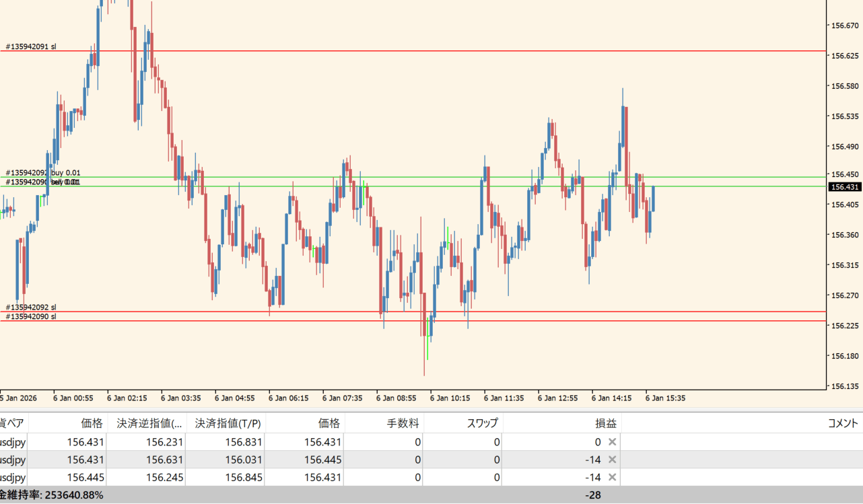Click the 決済逆指値 S/L column header
Screen dimensions: 863x504
point(147,423)
